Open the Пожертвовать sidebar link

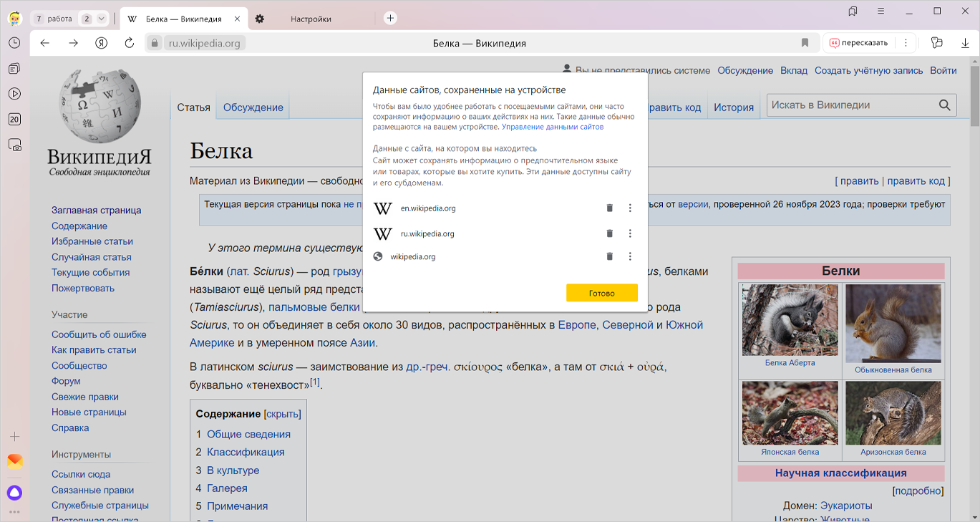pyautogui.click(x=83, y=288)
